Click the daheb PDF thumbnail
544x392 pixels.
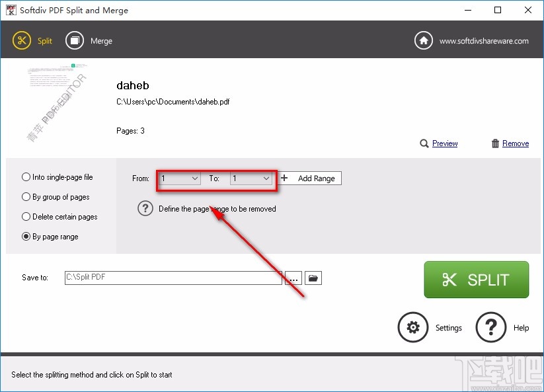click(x=57, y=103)
